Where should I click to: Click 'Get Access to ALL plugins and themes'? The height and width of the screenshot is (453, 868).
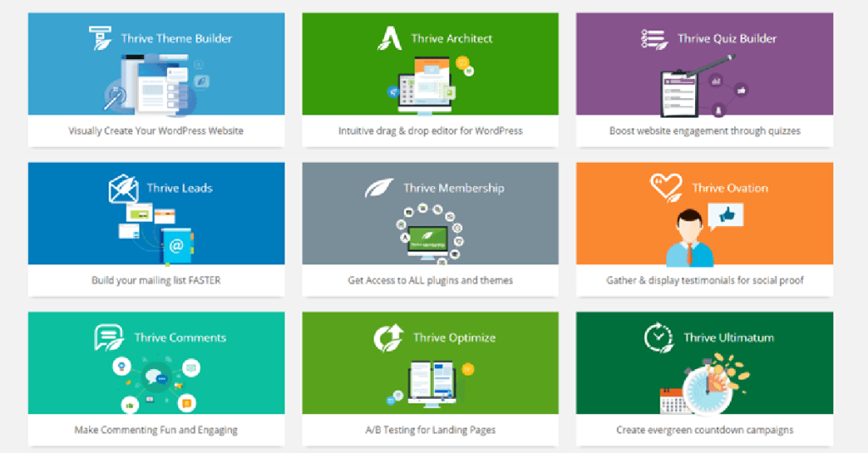pos(430,280)
